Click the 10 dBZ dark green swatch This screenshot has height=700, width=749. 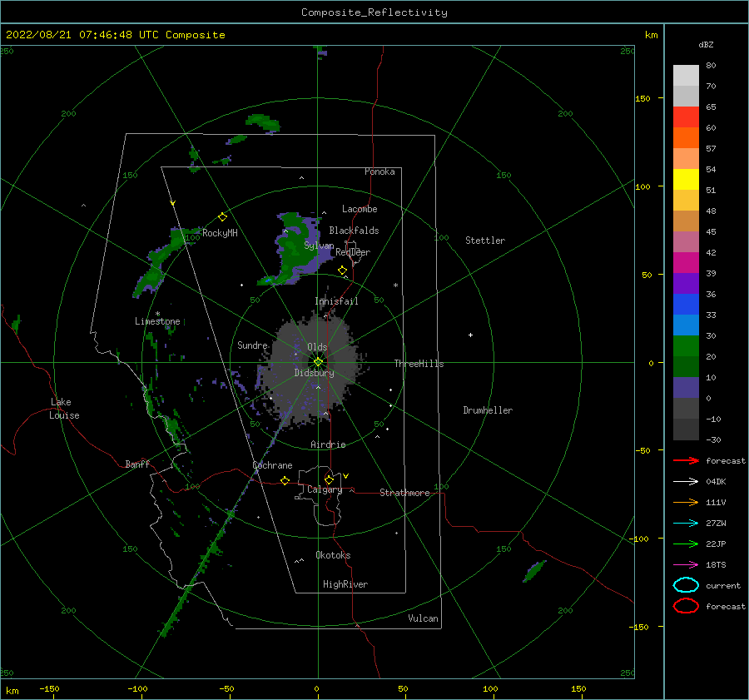tap(686, 366)
